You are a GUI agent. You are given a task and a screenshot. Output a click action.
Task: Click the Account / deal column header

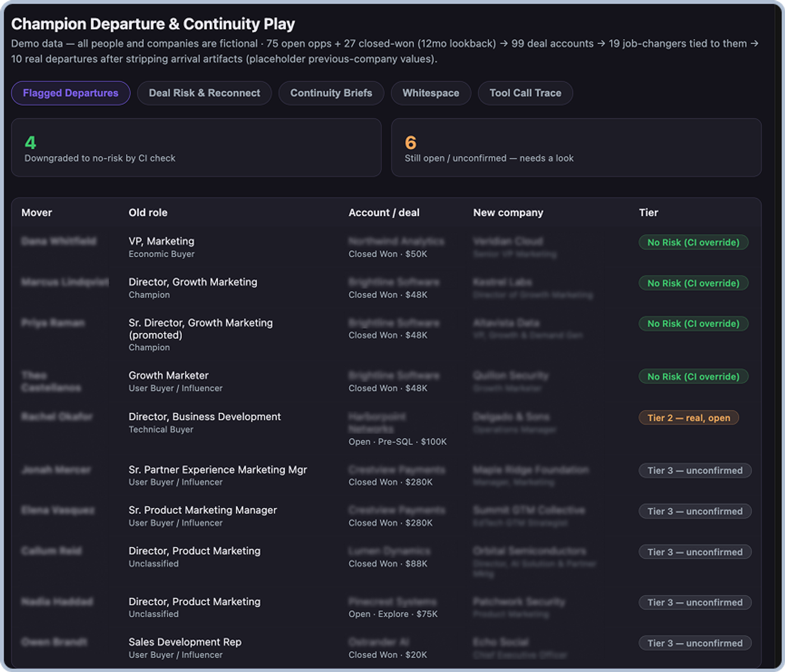pos(384,213)
